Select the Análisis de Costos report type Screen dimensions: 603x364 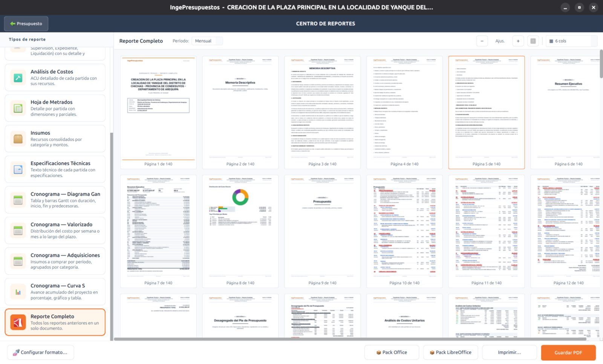[55, 78]
